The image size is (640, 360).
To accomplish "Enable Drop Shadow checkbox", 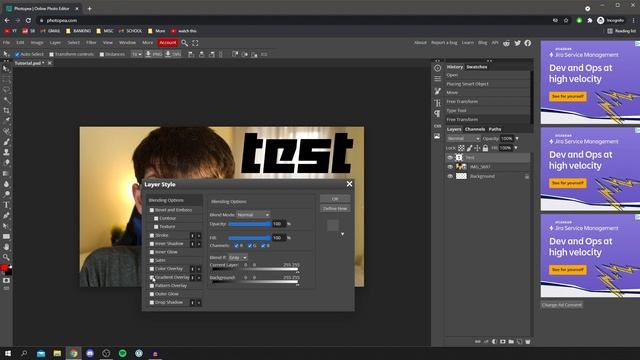I will click(152, 302).
